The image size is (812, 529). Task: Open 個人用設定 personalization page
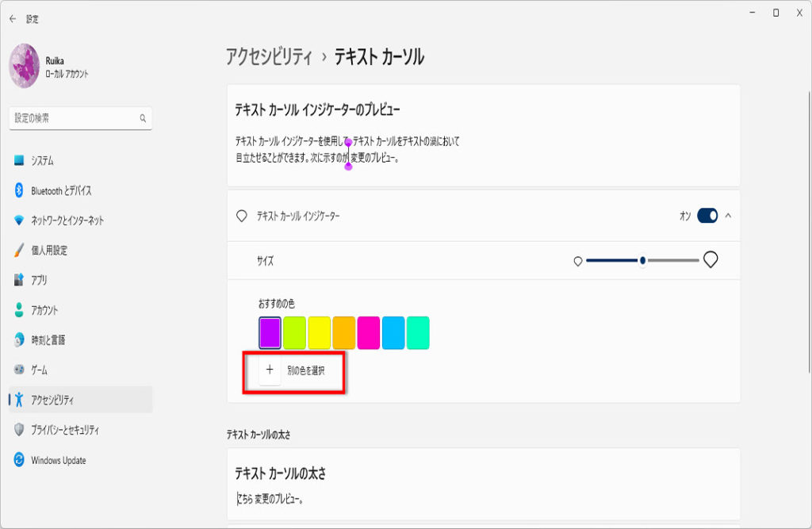tap(48, 251)
